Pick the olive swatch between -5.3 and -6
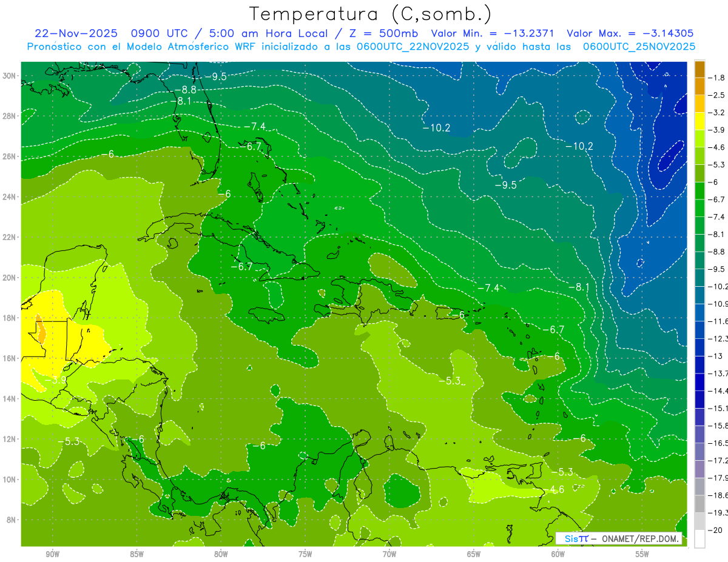Screen dimensions: 728x562 (699, 173)
